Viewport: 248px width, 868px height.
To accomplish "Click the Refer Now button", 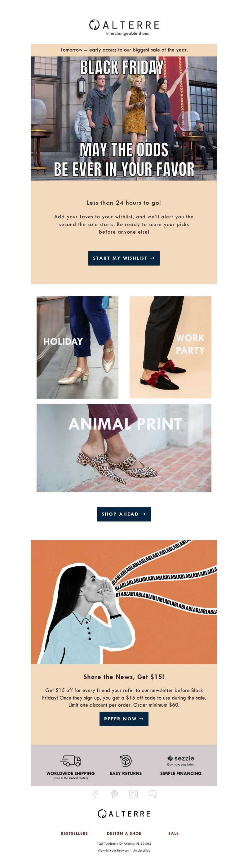I will [124, 719].
